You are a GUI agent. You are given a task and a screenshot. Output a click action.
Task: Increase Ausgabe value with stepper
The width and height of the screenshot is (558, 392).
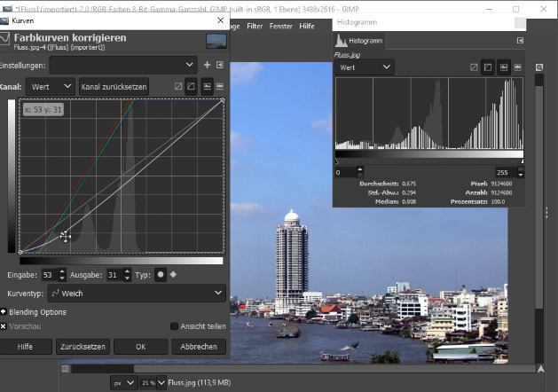127,271
